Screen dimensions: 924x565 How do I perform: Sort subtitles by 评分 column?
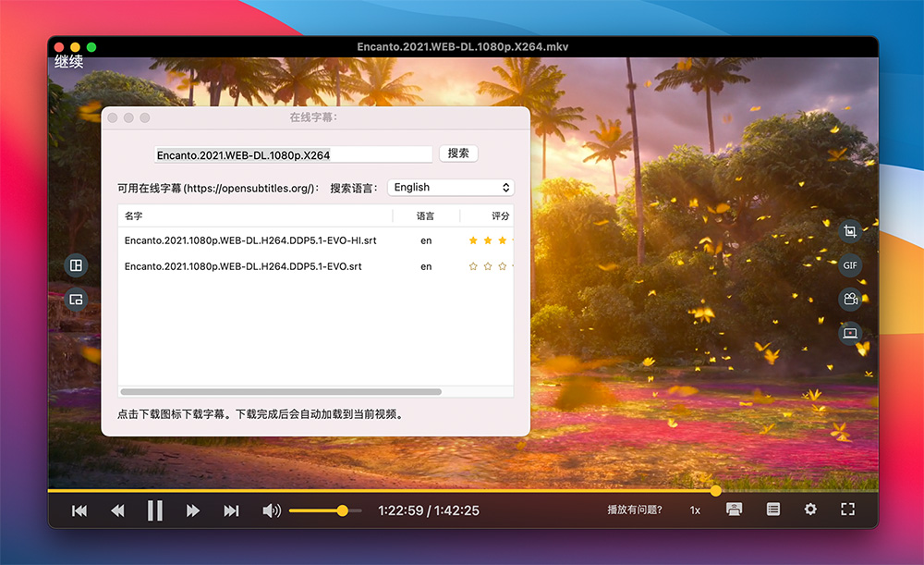487,215
